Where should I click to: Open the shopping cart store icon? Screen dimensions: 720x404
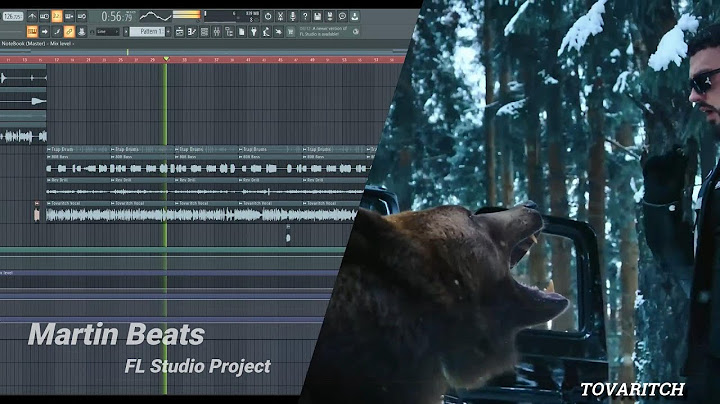pos(291,32)
